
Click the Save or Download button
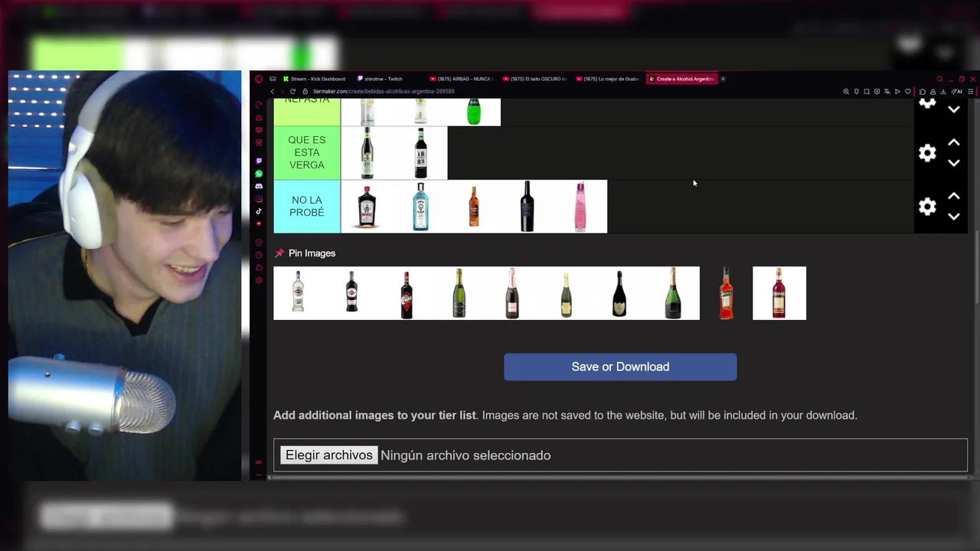(x=620, y=367)
